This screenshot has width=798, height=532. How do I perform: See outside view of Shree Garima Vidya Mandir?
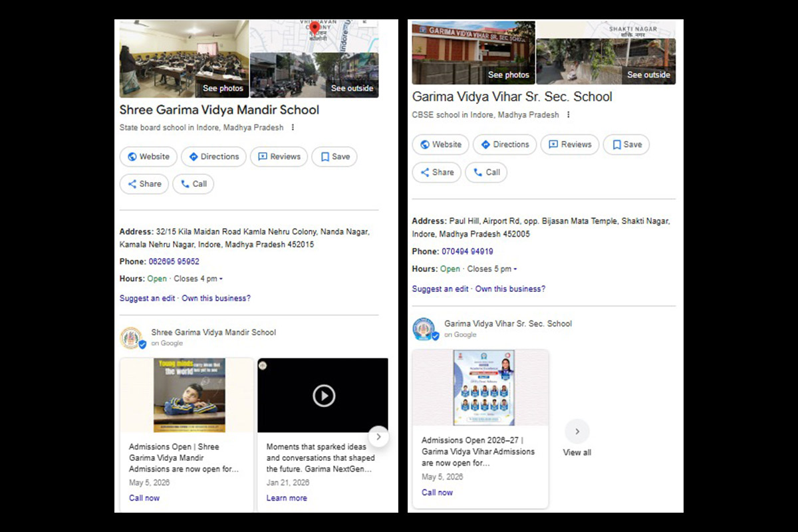pos(315,75)
